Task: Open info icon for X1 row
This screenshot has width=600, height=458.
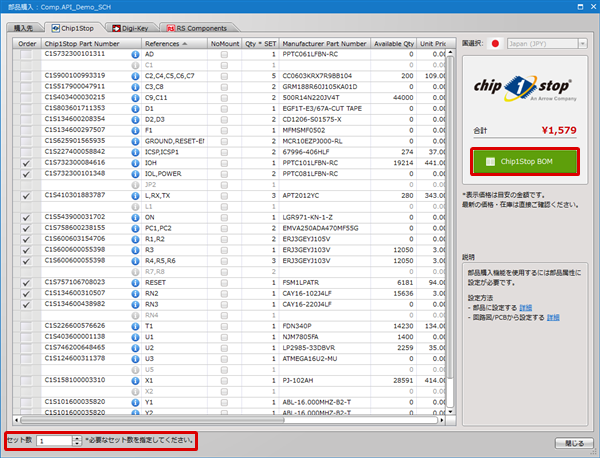Action: [135, 381]
